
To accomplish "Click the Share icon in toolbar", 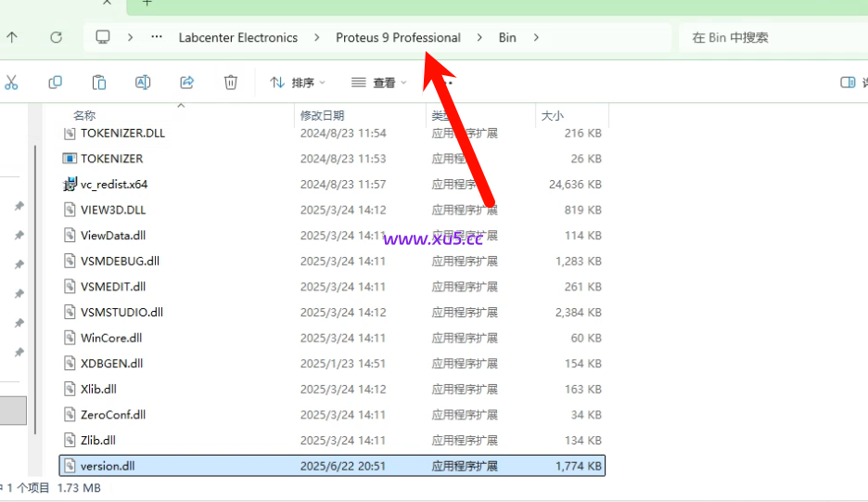I will pos(186,83).
